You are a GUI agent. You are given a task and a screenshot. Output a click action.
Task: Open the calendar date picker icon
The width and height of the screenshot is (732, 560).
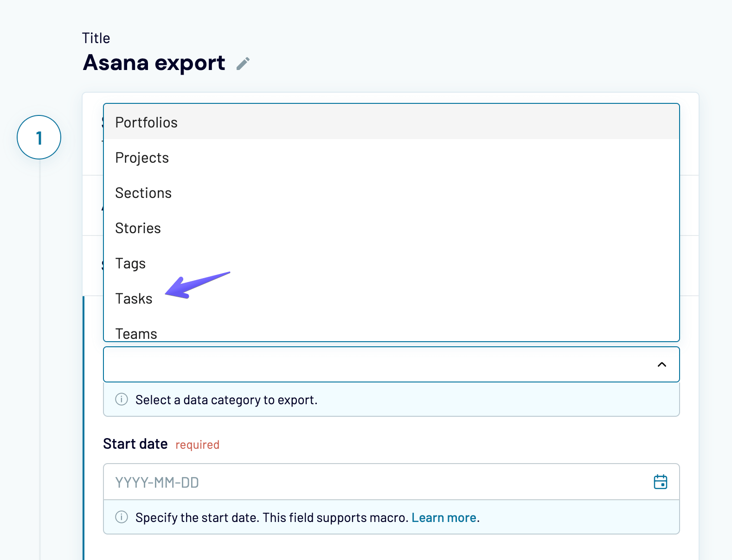pos(660,482)
